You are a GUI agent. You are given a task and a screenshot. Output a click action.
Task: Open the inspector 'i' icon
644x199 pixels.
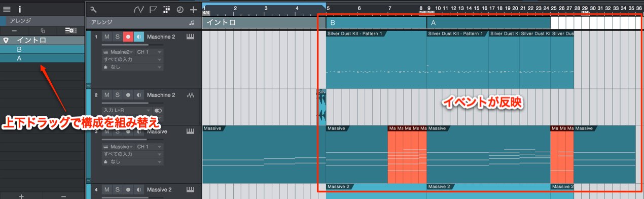(20, 9)
